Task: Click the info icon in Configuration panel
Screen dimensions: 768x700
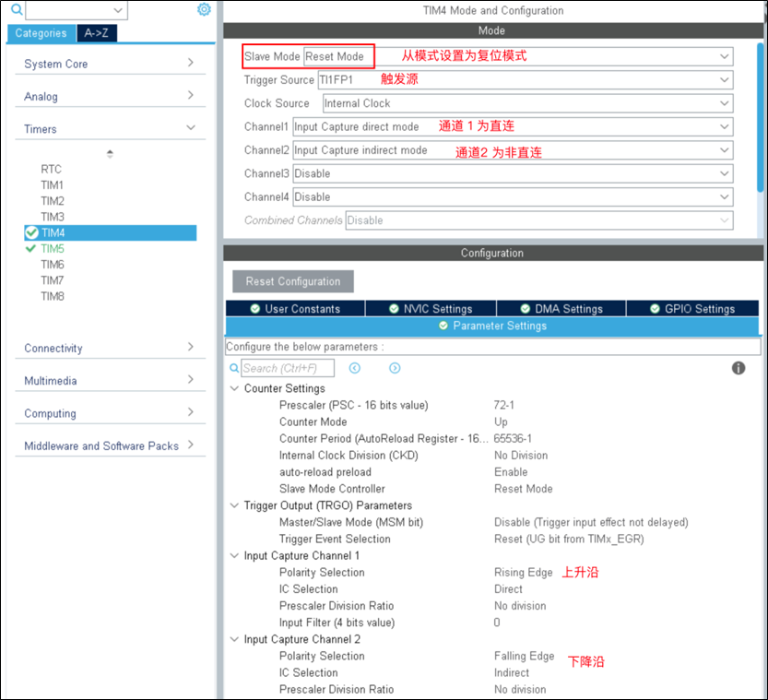Action: (x=738, y=368)
